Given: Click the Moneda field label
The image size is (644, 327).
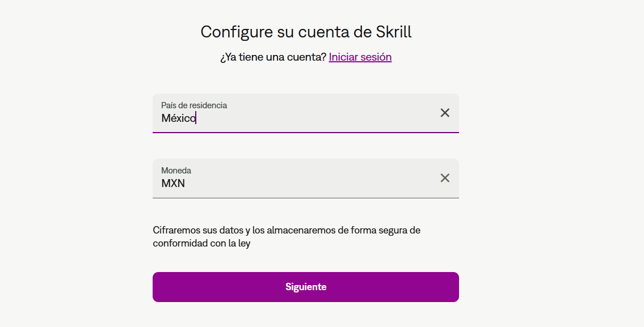Looking at the screenshot, I should click(x=176, y=171).
